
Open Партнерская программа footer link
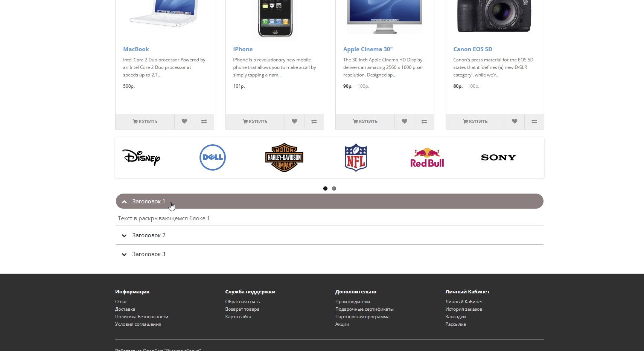pyautogui.click(x=362, y=317)
